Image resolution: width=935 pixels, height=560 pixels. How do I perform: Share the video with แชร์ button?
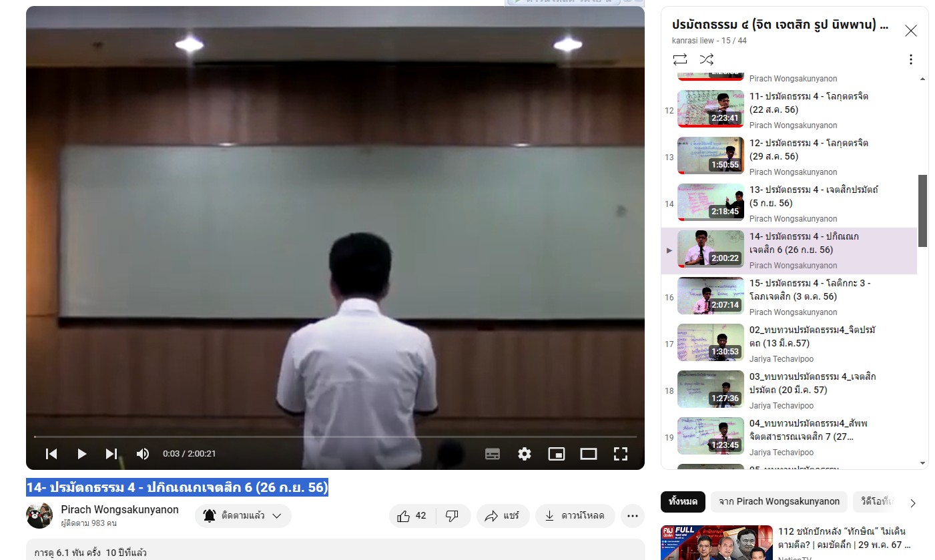click(502, 516)
